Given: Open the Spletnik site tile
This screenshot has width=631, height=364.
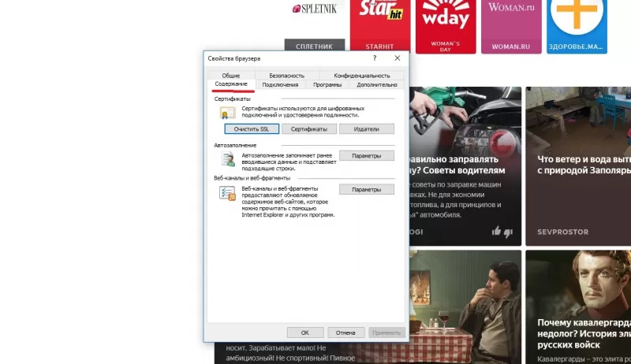Looking at the screenshot, I should 314,27.
